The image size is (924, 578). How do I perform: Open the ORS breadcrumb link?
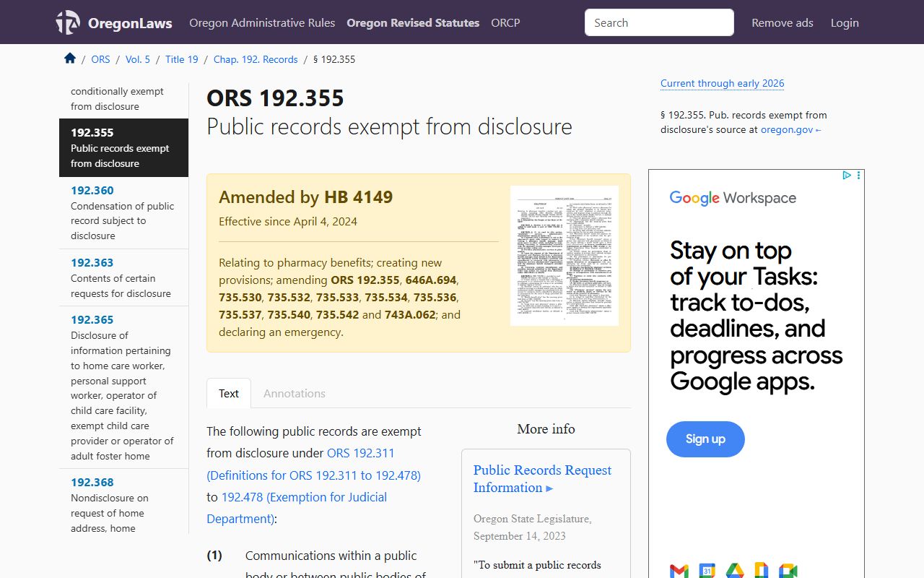[101, 59]
